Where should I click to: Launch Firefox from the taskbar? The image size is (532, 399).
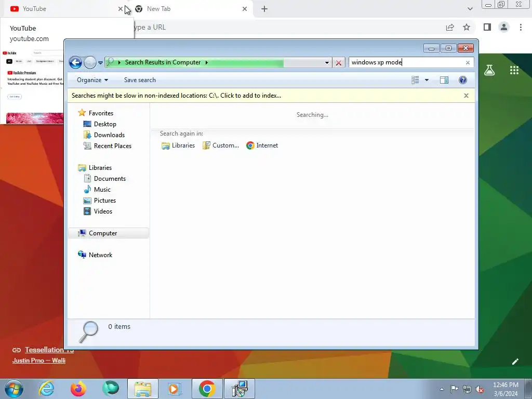point(78,389)
